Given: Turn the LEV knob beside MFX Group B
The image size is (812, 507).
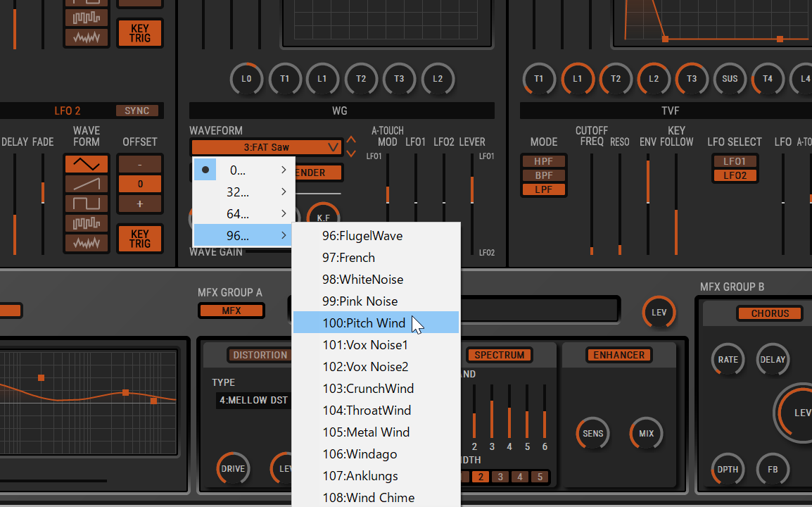Looking at the screenshot, I should tap(659, 313).
